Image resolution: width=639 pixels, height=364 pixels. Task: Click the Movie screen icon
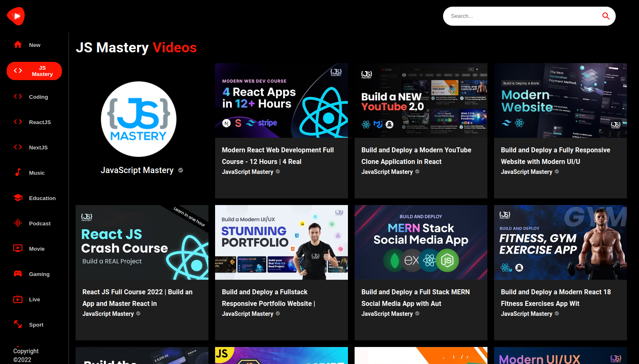coord(18,248)
